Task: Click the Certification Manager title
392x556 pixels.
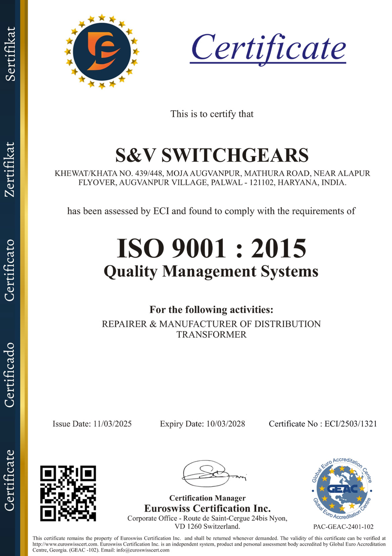Action: click(x=207, y=498)
